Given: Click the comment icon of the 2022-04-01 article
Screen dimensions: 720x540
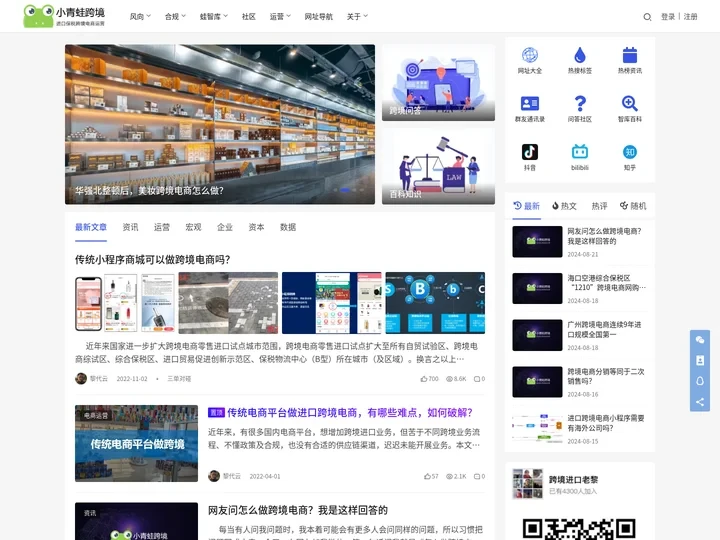Looking at the screenshot, I should click(x=479, y=476).
